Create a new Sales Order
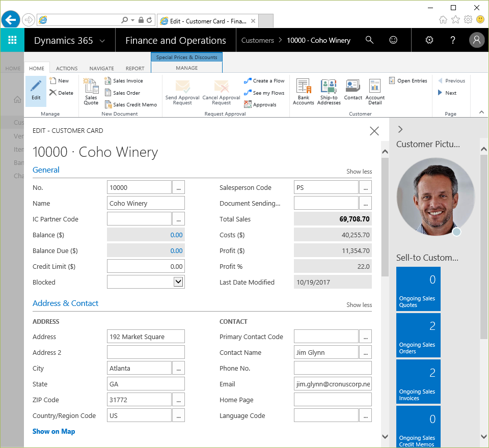489x448 pixels. pos(122,93)
